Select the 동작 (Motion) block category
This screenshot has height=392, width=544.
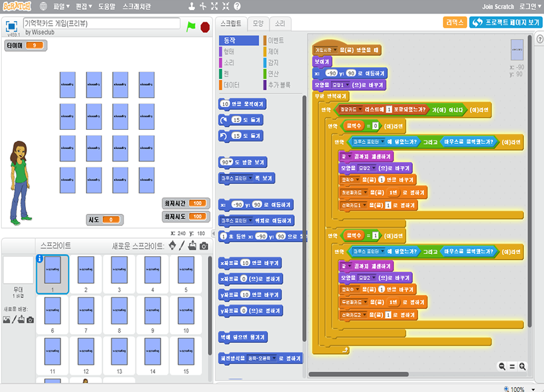(229, 41)
